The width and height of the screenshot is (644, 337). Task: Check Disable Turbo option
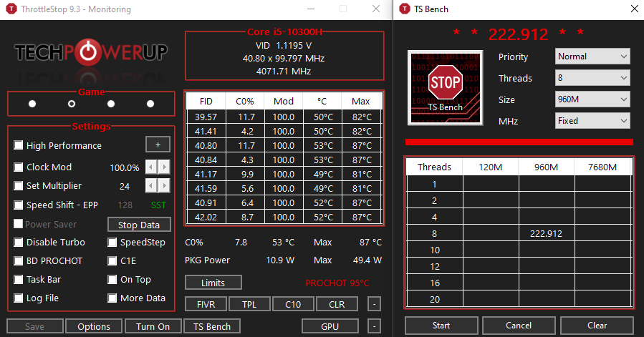(18, 242)
